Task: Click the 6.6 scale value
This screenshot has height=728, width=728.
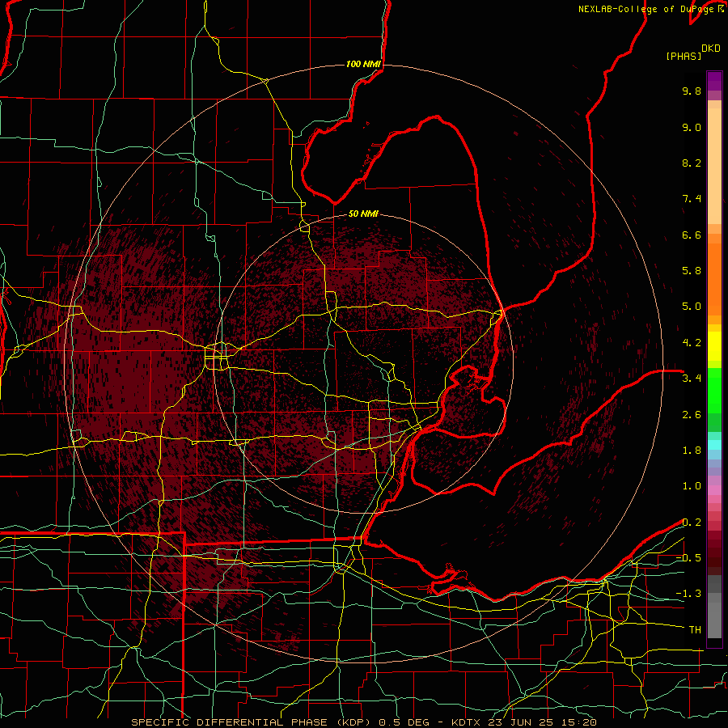Action: pyautogui.click(x=692, y=235)
